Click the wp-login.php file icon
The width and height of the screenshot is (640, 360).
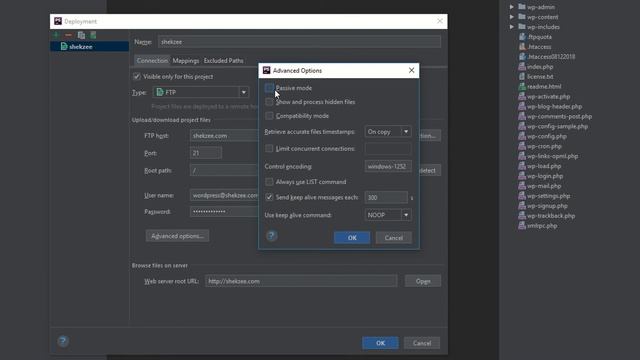pyautogui.click(x=522, y=176)
